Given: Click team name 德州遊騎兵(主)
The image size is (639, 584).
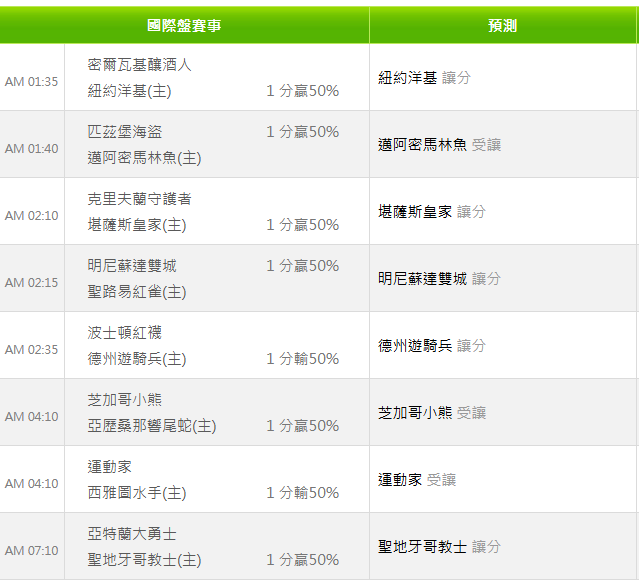Looking at the screenshot, I should [137, 359].
